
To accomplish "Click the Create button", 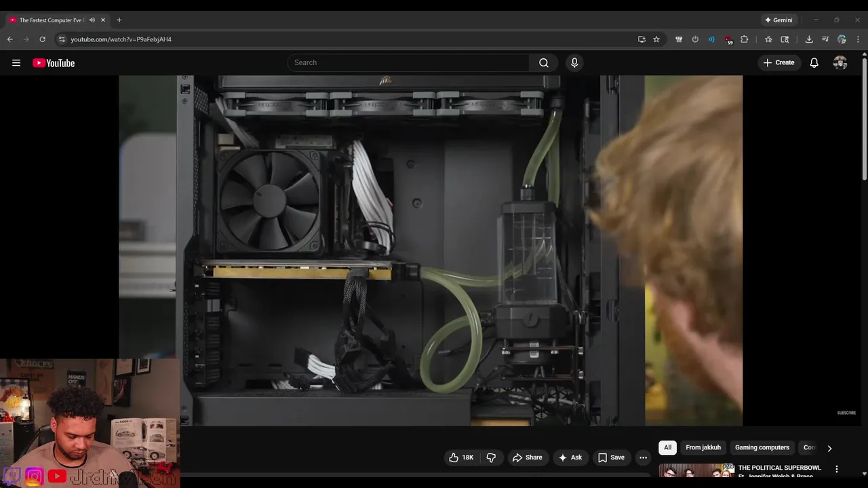I will point(778,62).
